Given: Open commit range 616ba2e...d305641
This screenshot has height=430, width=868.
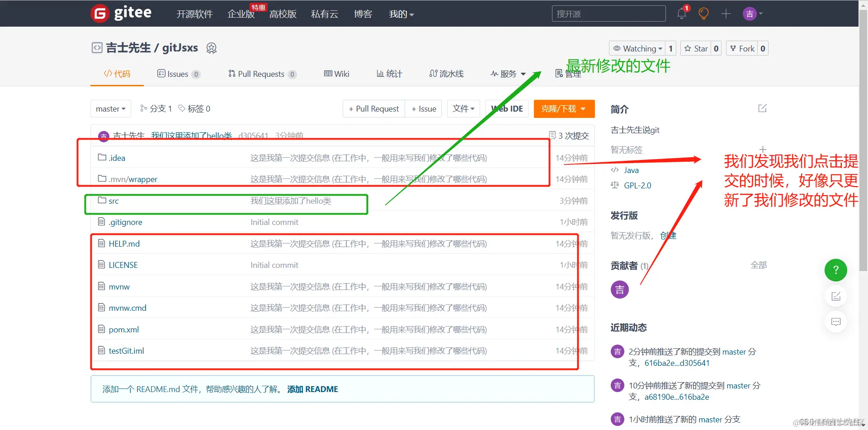Looking at the screenshot, I should [x=677, y=363].
